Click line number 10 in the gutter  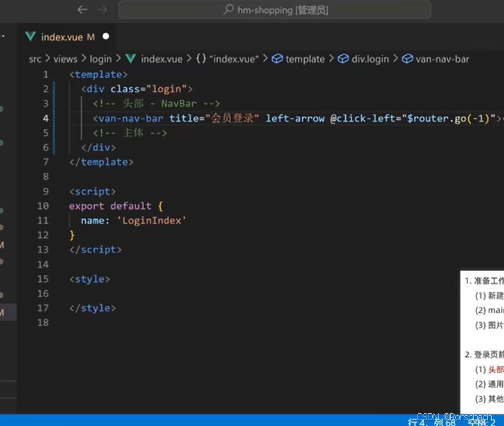click(43, 206)
